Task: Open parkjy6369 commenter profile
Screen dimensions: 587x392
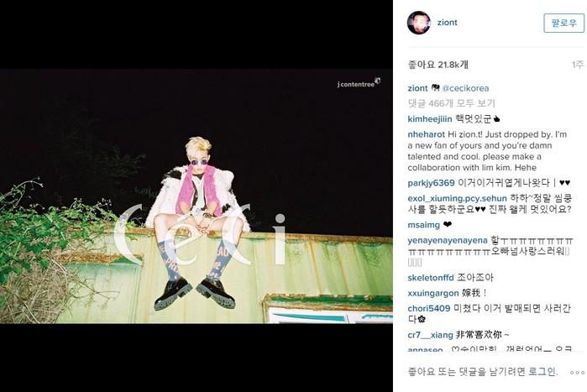Action: pyautogui.click(x=431, y=183)
